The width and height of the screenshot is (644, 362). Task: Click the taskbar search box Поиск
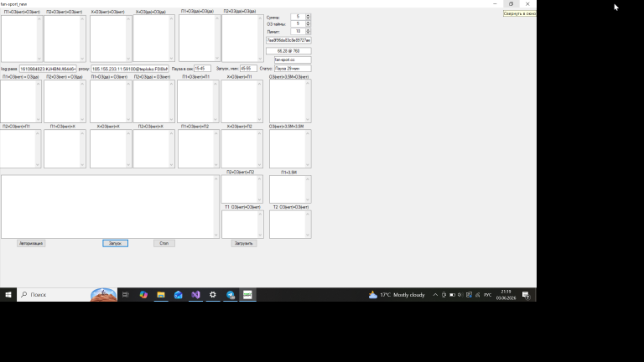click(67, 295)
